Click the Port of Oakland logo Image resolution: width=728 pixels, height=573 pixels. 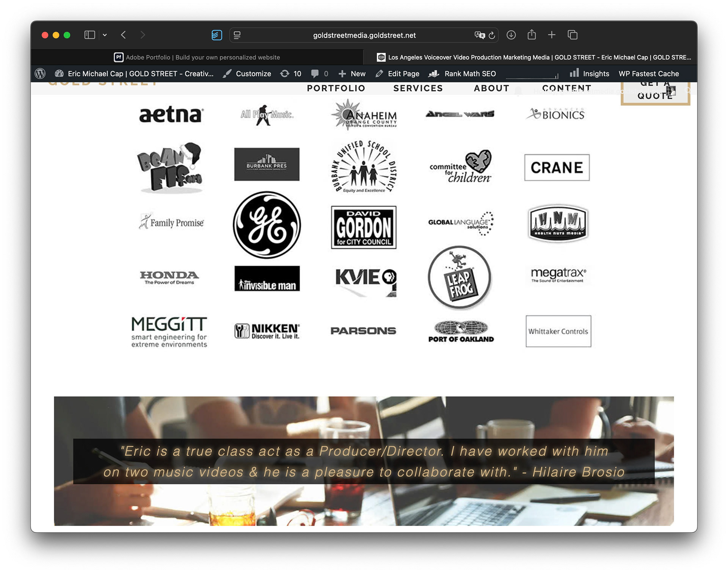461,332
